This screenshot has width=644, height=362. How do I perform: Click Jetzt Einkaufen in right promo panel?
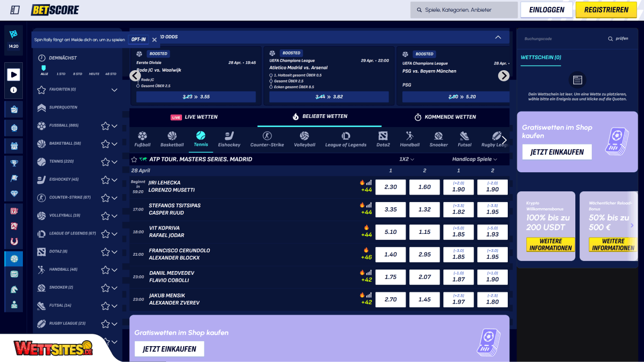point(557,152)
